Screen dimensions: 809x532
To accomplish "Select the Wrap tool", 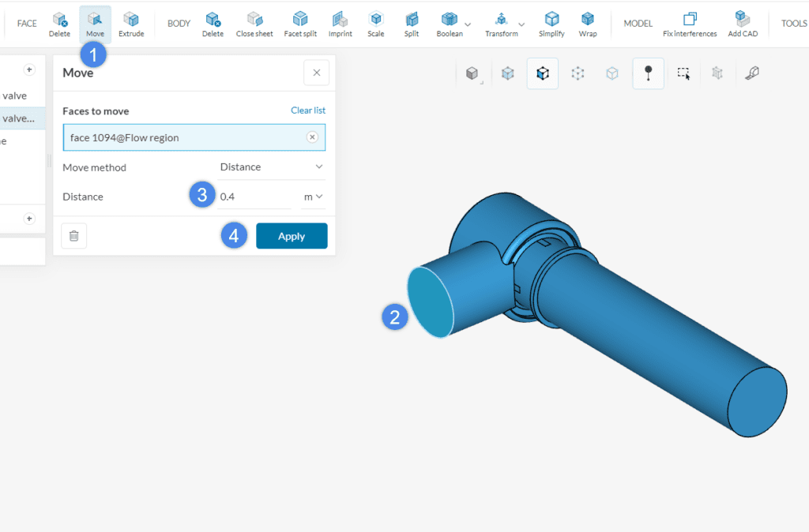I will pos(588,23).
